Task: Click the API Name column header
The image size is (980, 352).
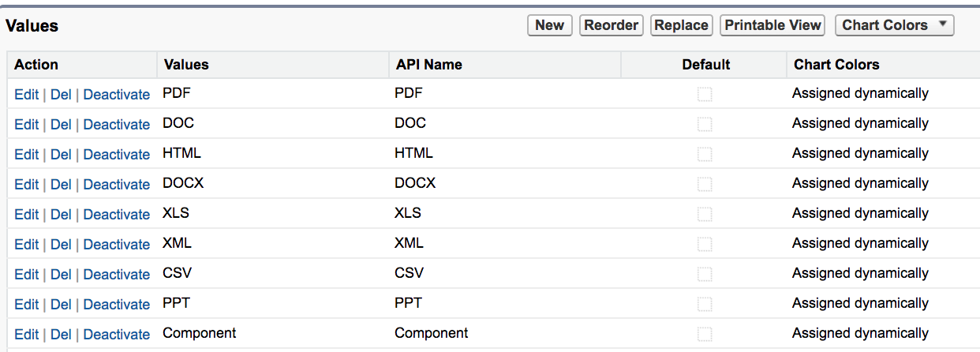Action: [x=429, y=65]
